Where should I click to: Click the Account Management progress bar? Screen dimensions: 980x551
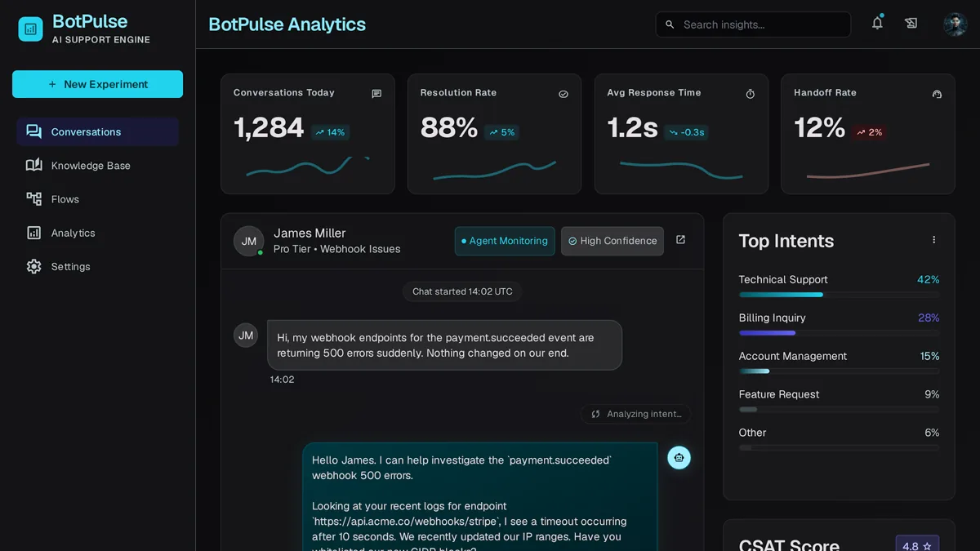839,371
